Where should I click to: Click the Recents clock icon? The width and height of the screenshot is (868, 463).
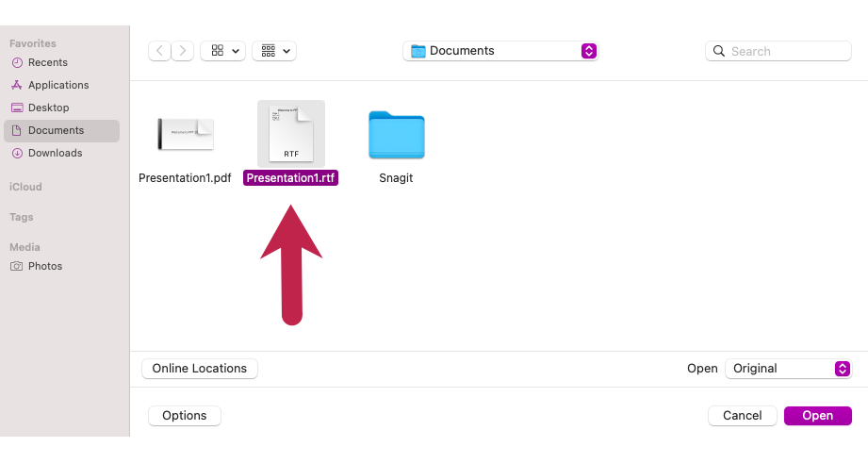17,62
